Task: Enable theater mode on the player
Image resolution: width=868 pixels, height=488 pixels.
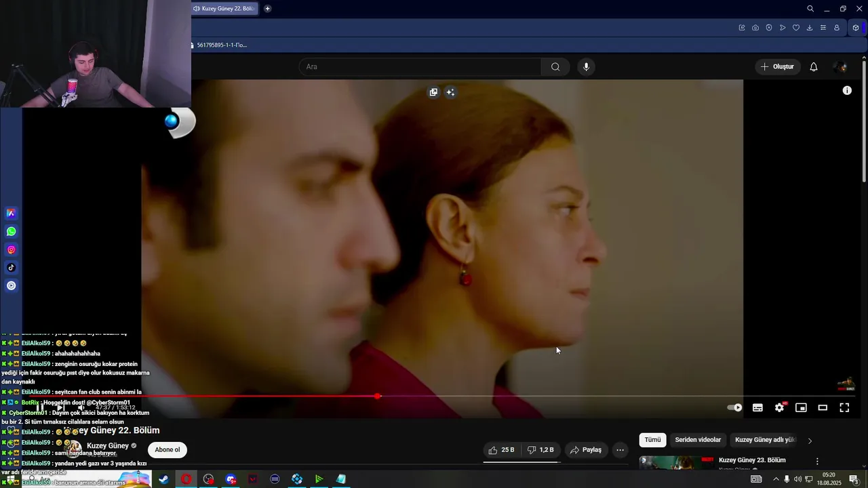Action: (823, 407)
